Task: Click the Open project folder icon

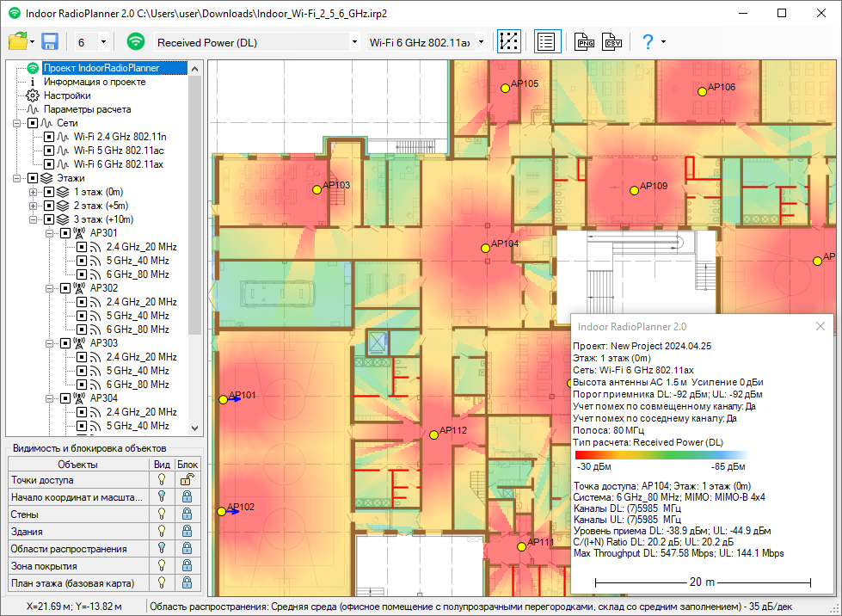Action: (18, 42)
